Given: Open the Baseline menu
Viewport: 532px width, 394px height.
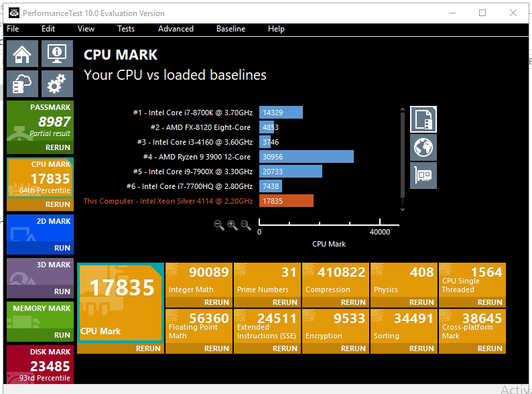Looking at the screenshot, I should 230,29.
